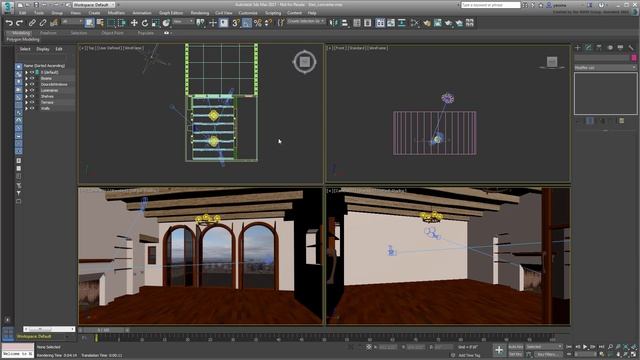Image resolution: width=640 pixels, height=360 pixels.
Task: Expand the Walls layer
Action: 27,109
